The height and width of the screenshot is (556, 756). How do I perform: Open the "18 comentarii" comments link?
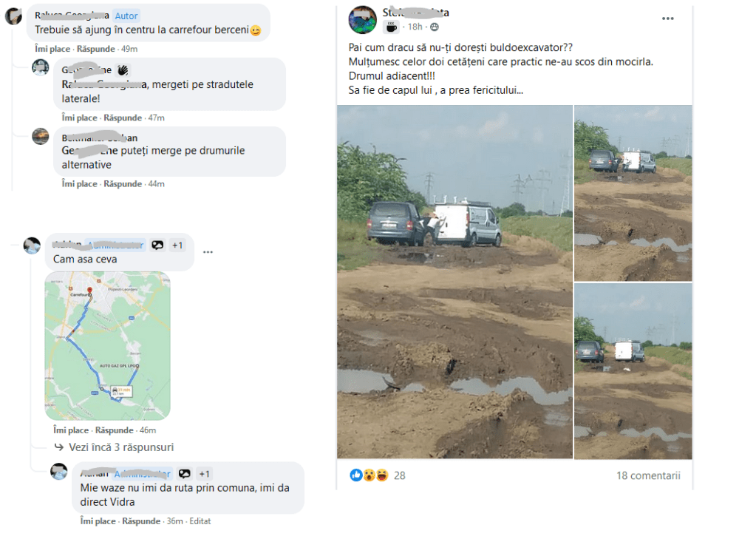(648, 475)
